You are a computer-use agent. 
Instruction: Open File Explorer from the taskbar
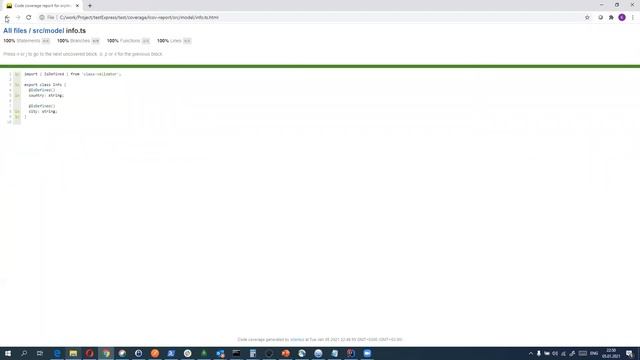[73, 353]
